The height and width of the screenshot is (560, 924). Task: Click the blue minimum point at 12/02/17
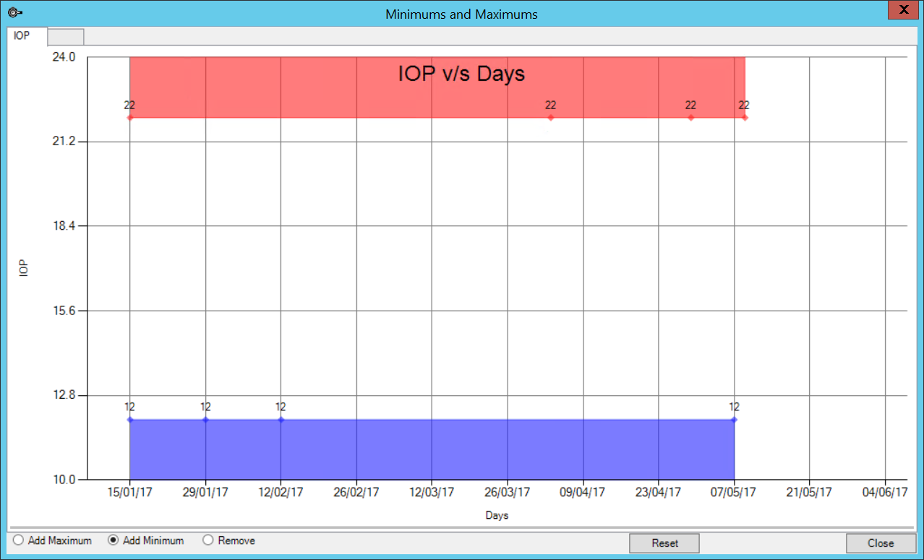(x=281, y=419)
